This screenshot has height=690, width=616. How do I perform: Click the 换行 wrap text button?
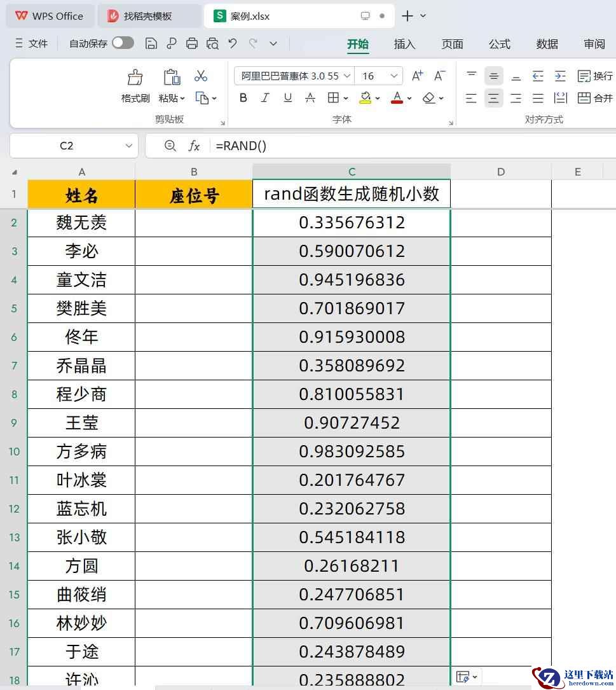pos(595,76)
